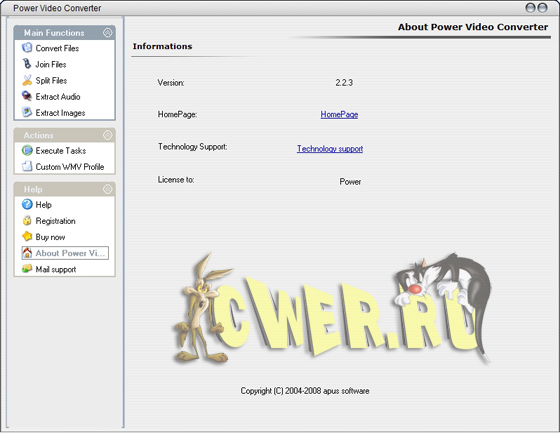The height and width of the screenshot is (433, 560).
Task: Click the License to value Power
Action: tap(350, 182)
